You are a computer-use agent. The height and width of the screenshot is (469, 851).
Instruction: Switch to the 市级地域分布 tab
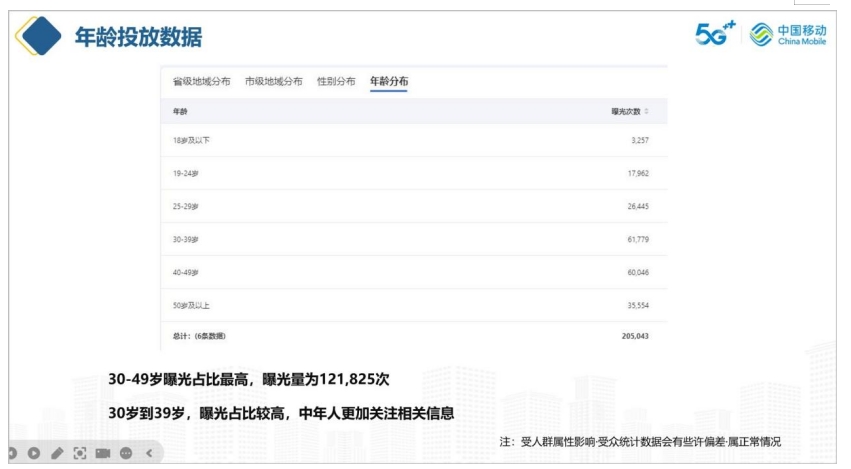pyautogui.click(x=273, y=81)
